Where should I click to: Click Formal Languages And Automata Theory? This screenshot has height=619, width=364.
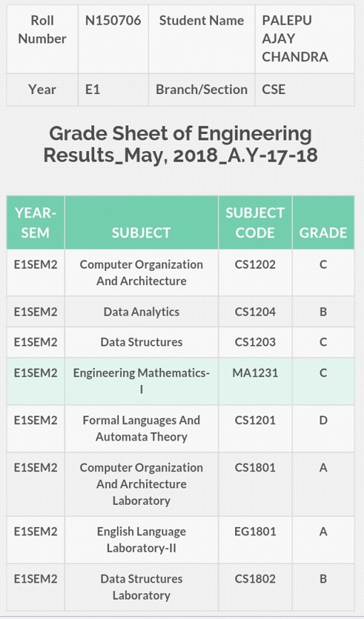coord(141,429)
